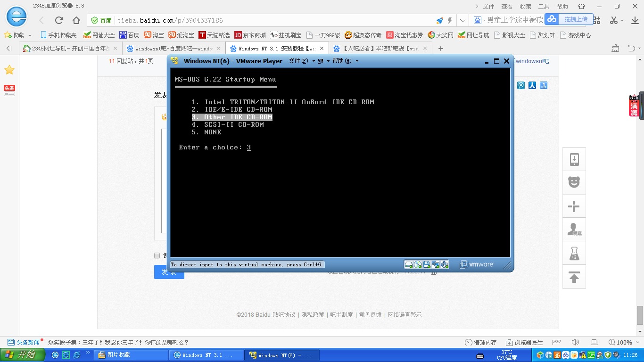Click the VMware hard disk status icon
This screenshot has width=644, height=362.
[409, 264]
